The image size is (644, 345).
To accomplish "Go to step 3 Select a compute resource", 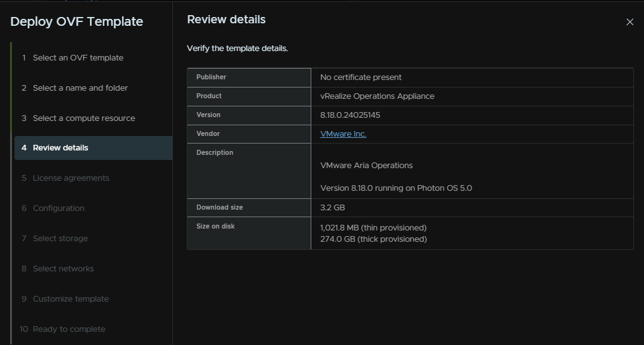I will [x=78, y=118].
